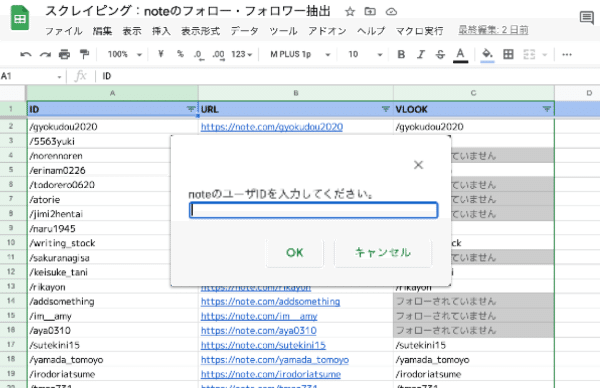Open the Google Sheets home icon

pyautogui.click(x=20, y=18)
